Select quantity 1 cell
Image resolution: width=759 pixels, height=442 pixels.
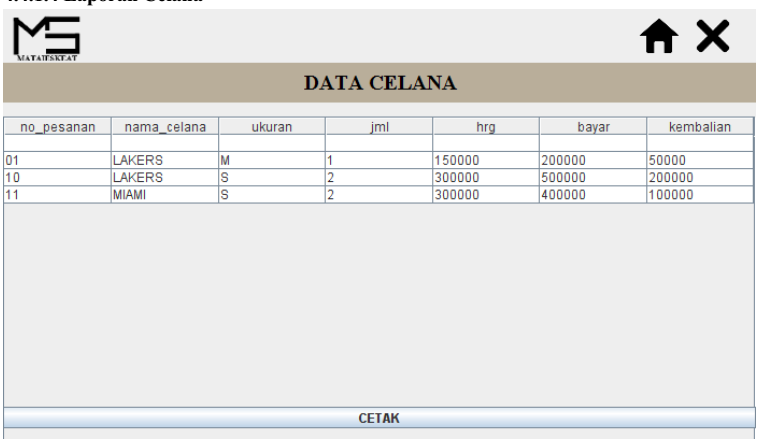[379, 160]
